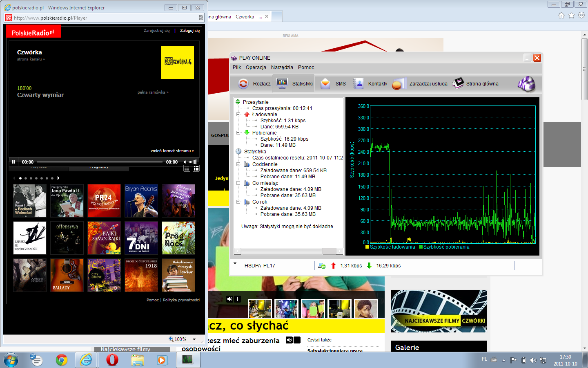Collapse the Pobieranie tree node
The image size is (588, 368).
[x=238, y=133]
